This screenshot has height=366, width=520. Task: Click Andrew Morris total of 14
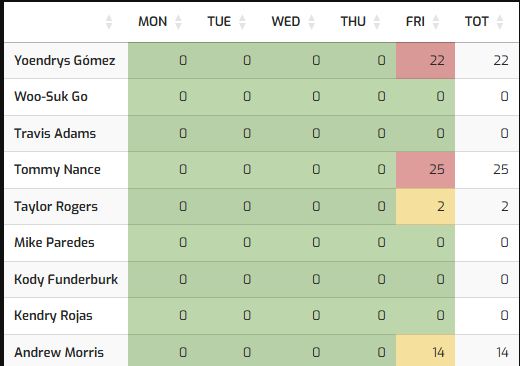coord(502,352)
